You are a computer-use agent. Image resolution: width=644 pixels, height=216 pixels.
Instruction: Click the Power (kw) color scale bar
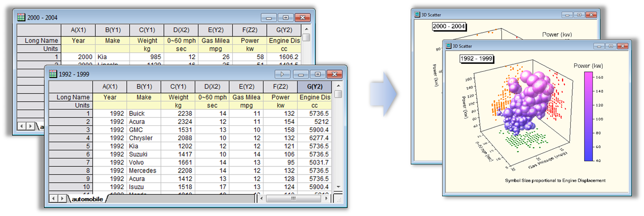click(588, 116)
